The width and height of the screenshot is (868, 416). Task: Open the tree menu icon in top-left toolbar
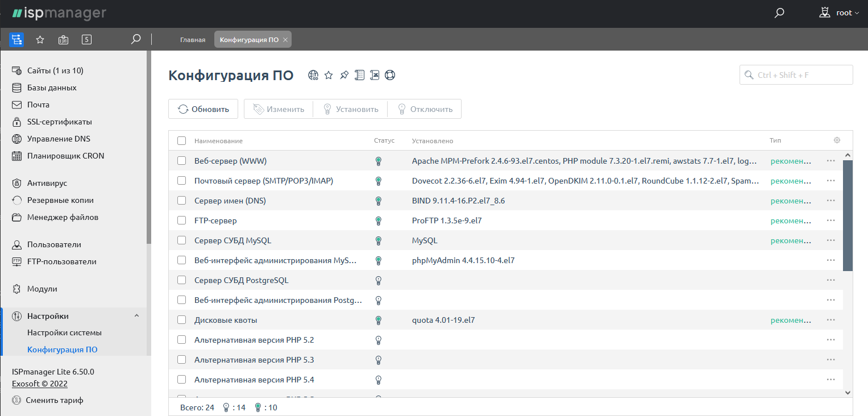click(16, 40)
